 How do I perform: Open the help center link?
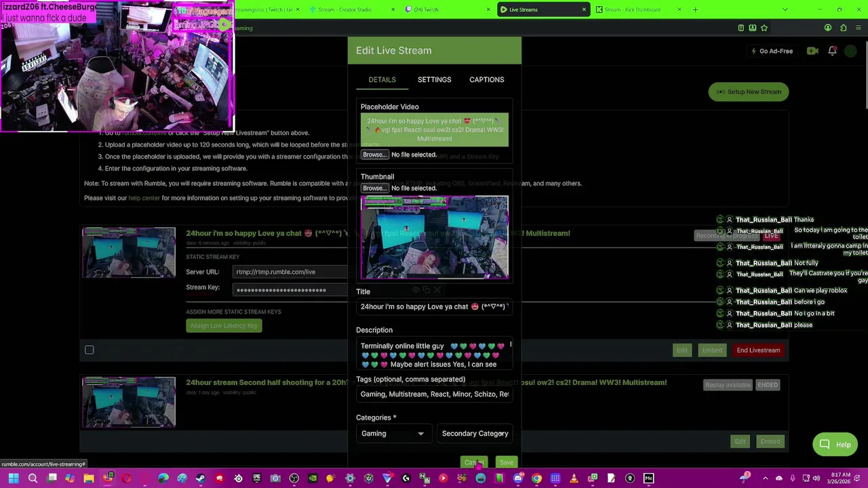(144, 198)
